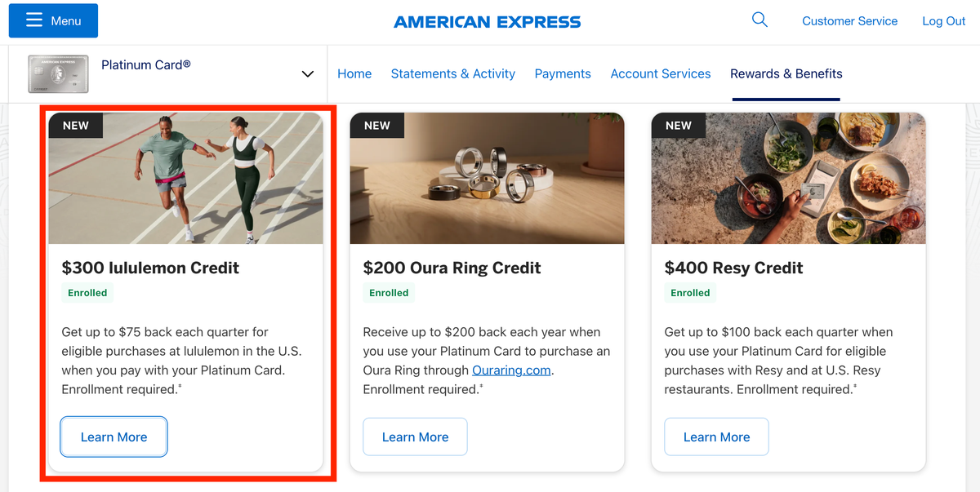
Task: Click the $400 Resy Credit heading
Action: [x=733, y=268]
